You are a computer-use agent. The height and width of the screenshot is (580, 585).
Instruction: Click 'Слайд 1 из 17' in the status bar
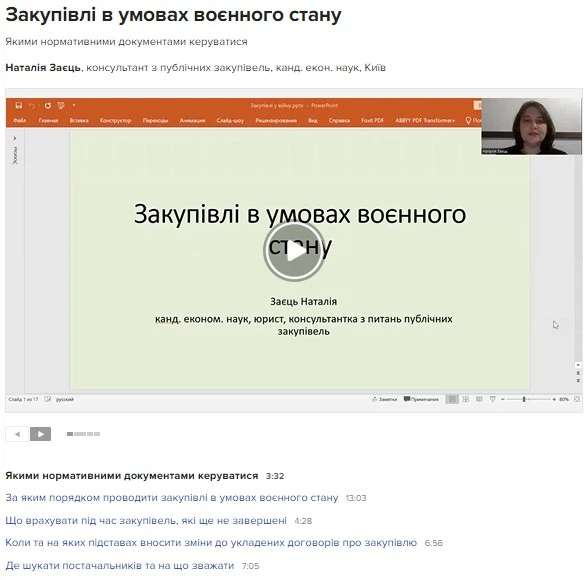click(x=23, y=399)
